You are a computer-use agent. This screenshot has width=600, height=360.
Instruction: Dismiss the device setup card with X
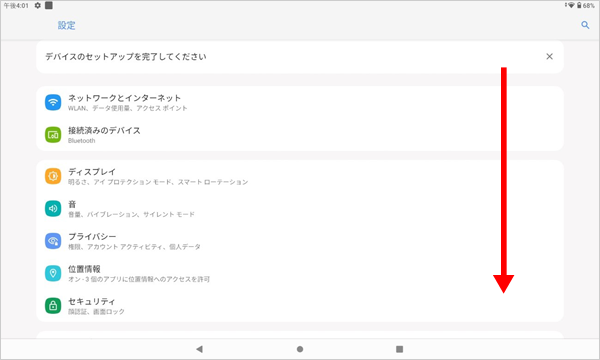[549, 57]
